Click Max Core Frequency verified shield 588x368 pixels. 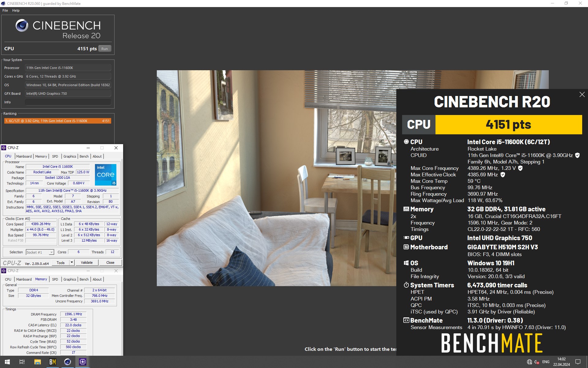(x=520, y=168)
